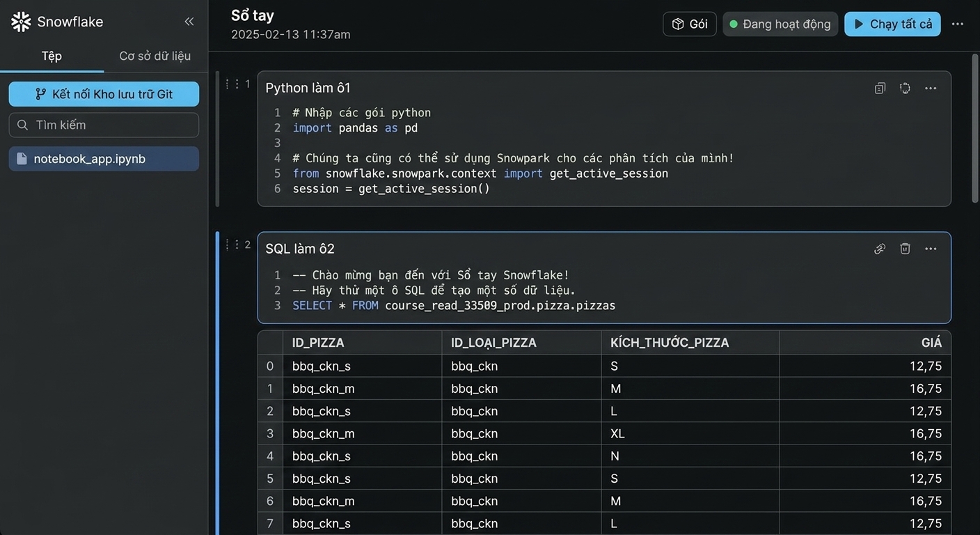Image resolution: width=980 pixels, height=535 pixels.
Task: Delete cell ô2 with trash icon
Action: (905, 249)
